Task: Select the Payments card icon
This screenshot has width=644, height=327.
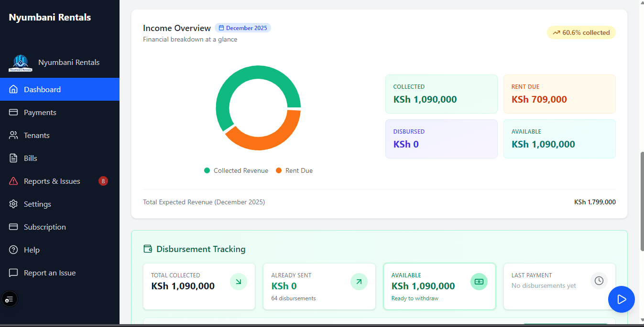Action: tap(13, 112)
